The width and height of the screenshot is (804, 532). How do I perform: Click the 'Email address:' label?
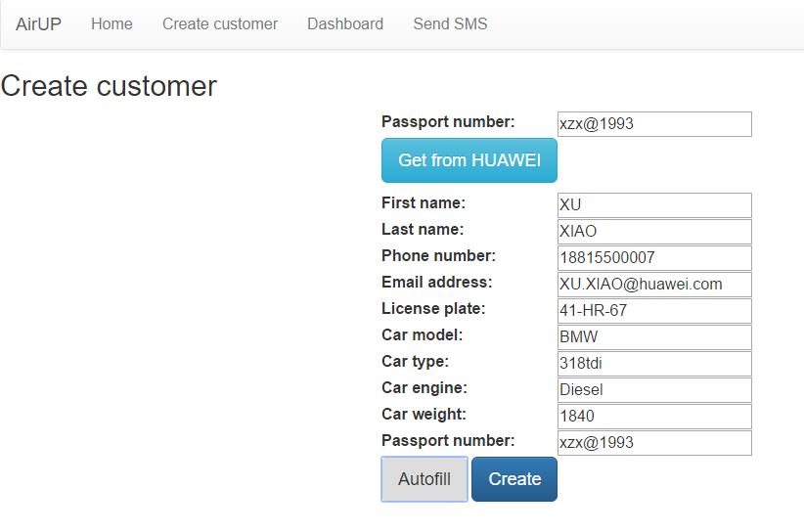(437, 282)
